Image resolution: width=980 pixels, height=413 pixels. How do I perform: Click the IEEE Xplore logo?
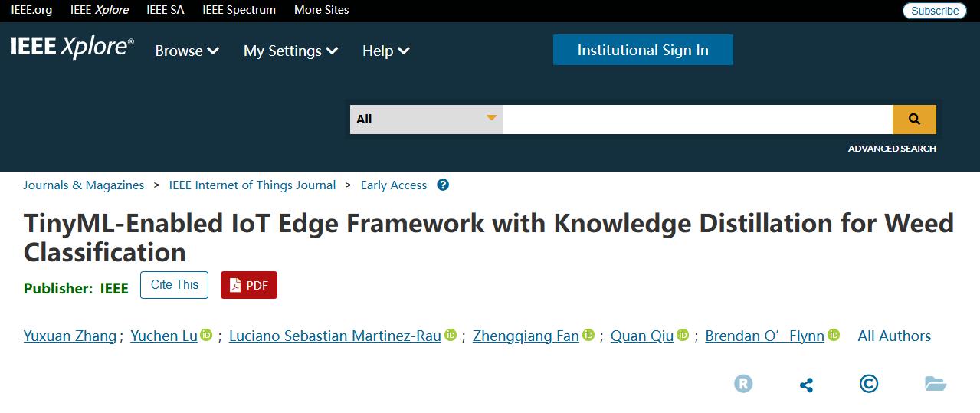click(x=72, y=48)
